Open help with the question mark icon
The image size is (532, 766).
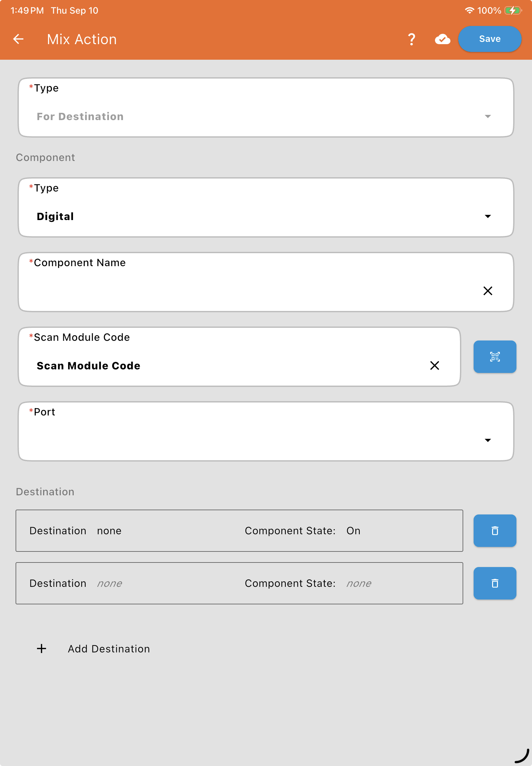pos(412,39)
